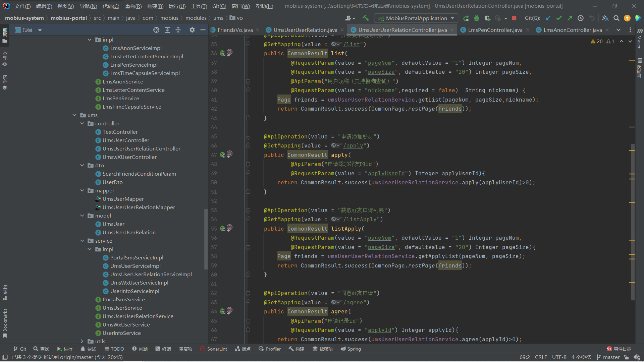Open the user account dropdown in toolbar
The width and height of the screenshot is (644, 362).
350,18
